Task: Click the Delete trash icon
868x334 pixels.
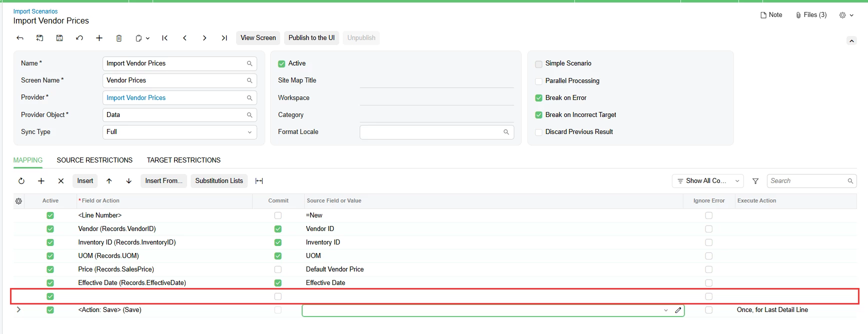Action: point(119,38)
